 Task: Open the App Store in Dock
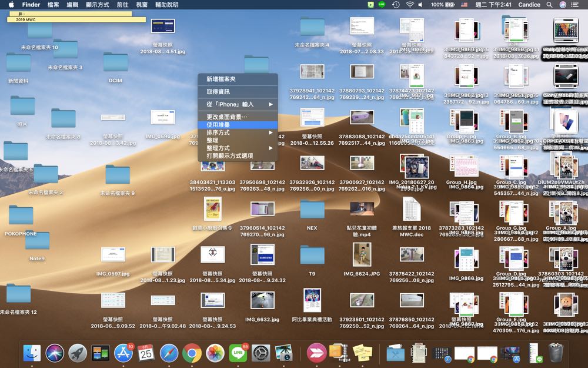[x=123, y=353]
